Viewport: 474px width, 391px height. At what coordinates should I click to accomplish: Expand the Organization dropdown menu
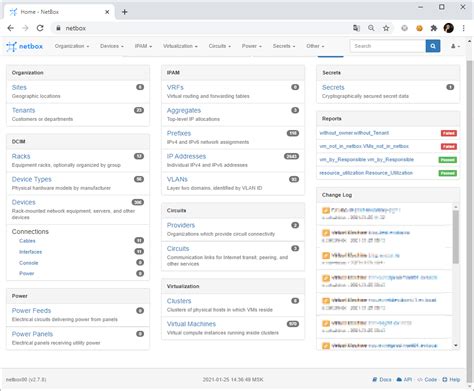[72, 46]
